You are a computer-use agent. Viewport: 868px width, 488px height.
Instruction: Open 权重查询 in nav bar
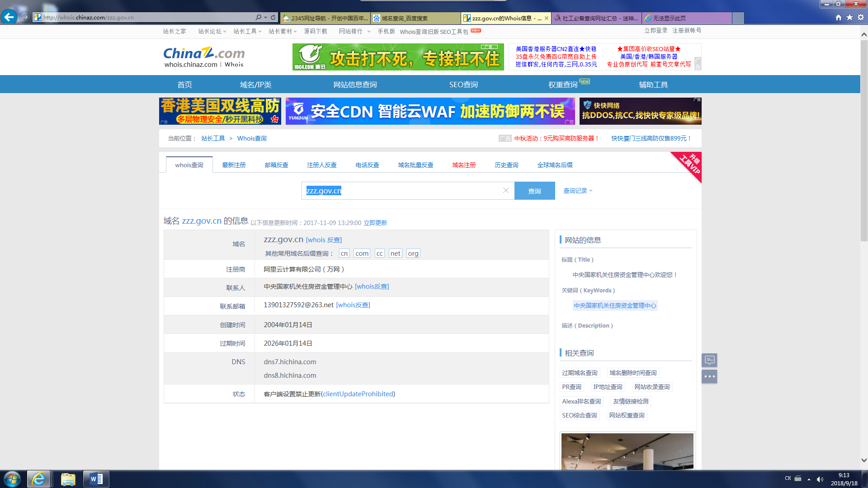point(563,84)
